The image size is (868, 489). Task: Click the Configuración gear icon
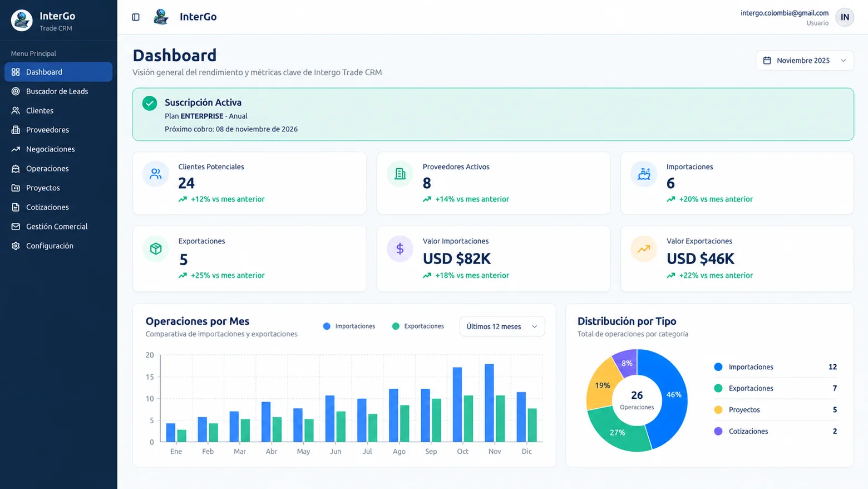(16, 246)
